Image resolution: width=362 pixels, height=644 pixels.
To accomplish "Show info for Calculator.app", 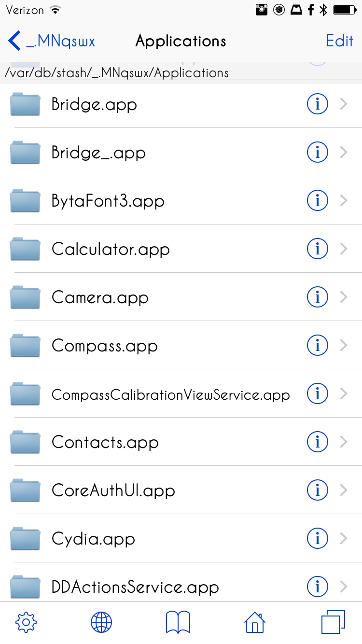I will [x=318, y=249].
